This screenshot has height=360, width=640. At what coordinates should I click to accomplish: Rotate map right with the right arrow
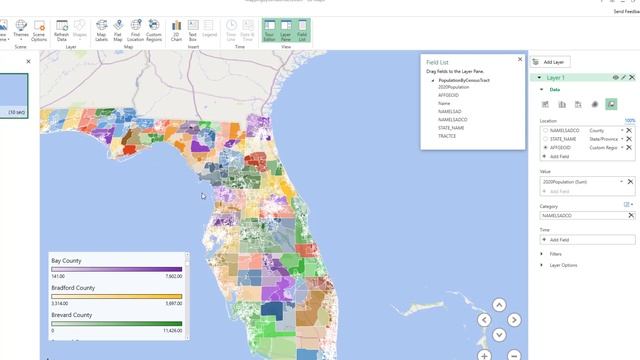[x=514, y=320]
